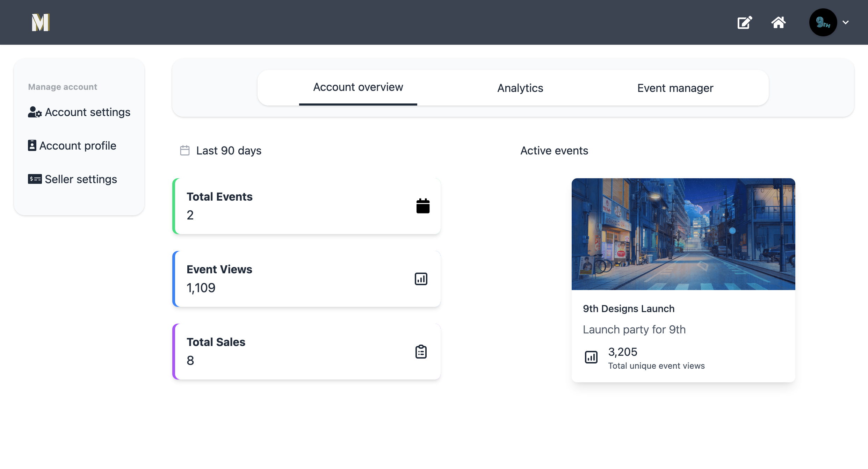The width and height of the screenshot is (868, 469).
Task: Click the clipboard icon on Total Sales
Action: point(421,352)
